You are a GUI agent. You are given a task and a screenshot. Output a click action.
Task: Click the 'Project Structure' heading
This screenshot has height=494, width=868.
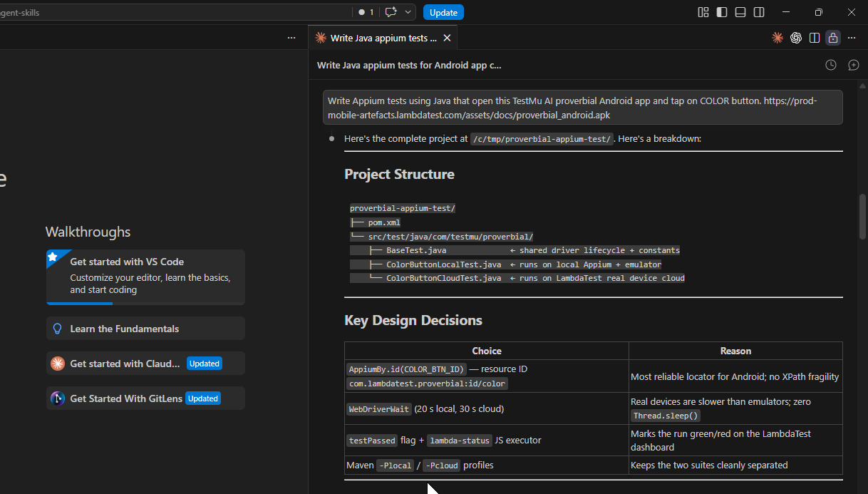coord(399,175)
